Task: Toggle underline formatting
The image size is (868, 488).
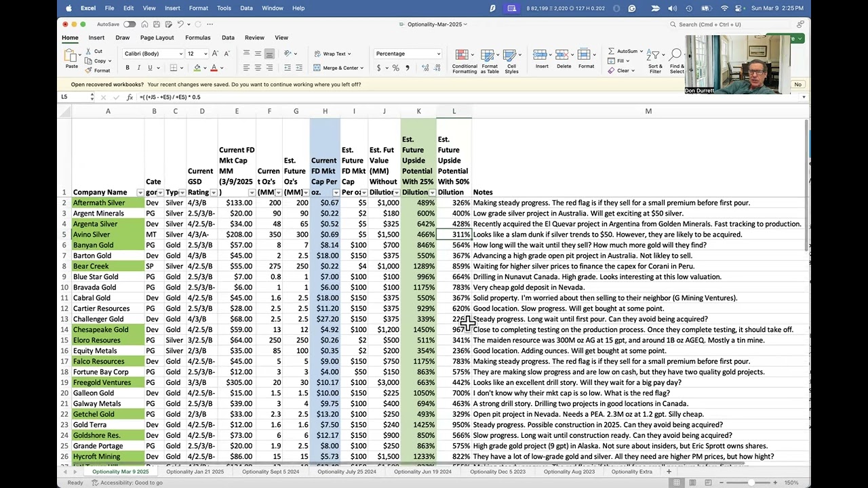Action: tap(150, 68)
